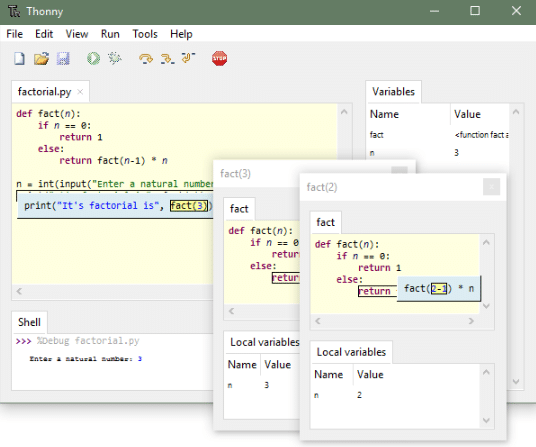The image size is (536, 447).
Task: Open the Tools menu
Action: (145, 34)
